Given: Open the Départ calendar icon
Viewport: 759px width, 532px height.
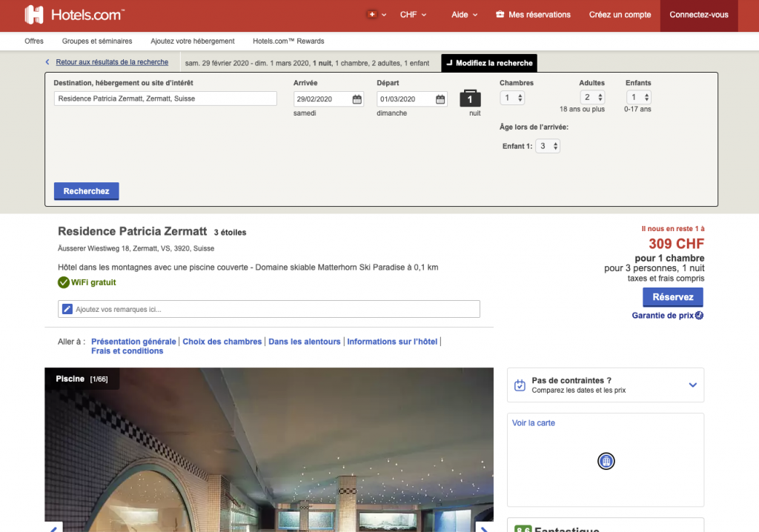Looking at the screenshot, I should (x=440, y=99).
